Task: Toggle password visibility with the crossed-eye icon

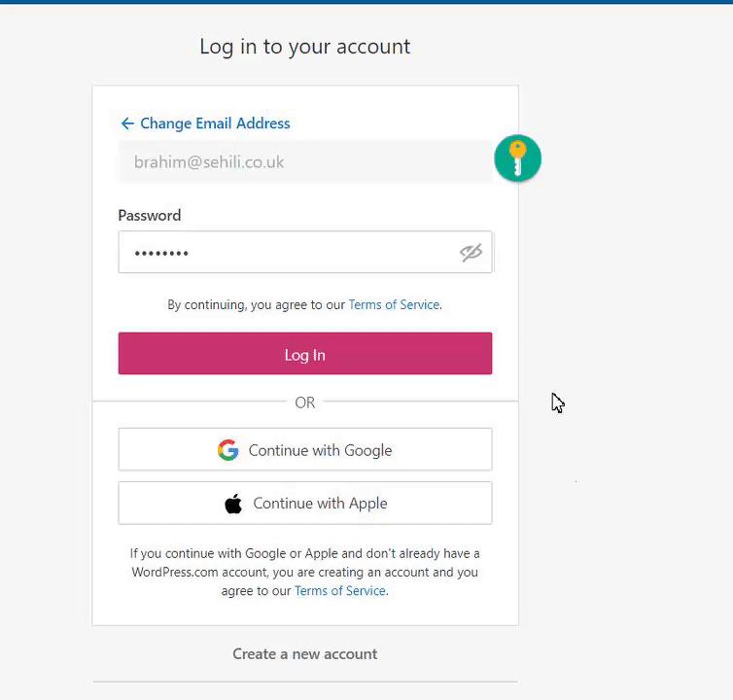Action: [x=471, y=253]
